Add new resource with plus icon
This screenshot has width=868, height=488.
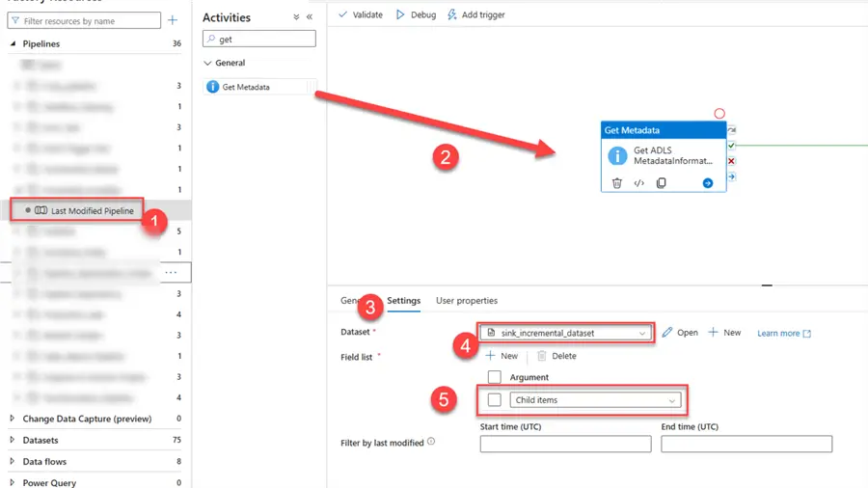coord(173,20)
